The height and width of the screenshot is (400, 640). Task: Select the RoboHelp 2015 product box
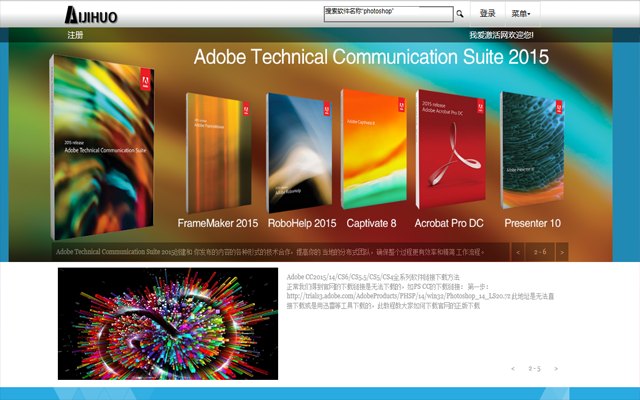pyautogui.click(x=299, y=153)
